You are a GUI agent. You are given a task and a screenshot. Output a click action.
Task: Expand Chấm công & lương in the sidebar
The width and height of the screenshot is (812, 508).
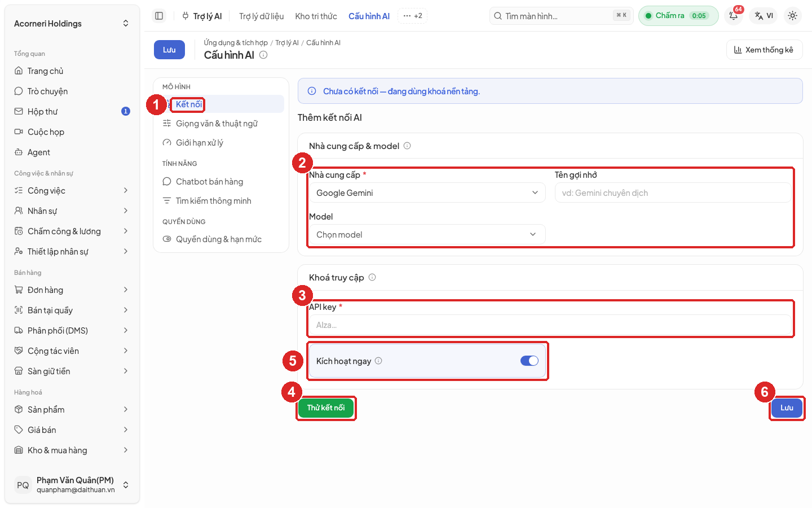(x=72, y=231)
